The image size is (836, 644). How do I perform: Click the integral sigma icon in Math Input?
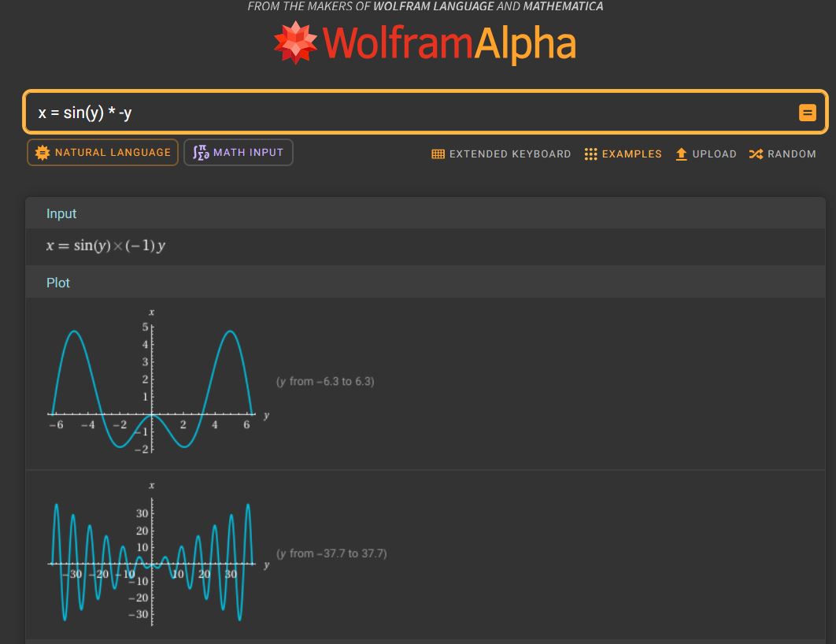pos(201,153)
